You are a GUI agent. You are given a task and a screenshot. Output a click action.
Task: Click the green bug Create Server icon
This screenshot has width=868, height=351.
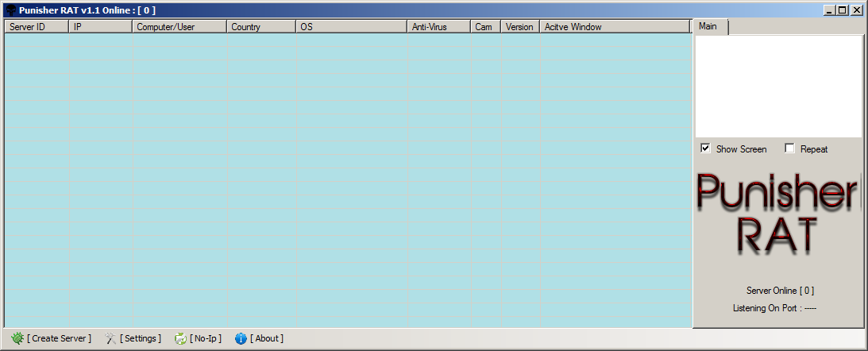click(x=17, y=338)
